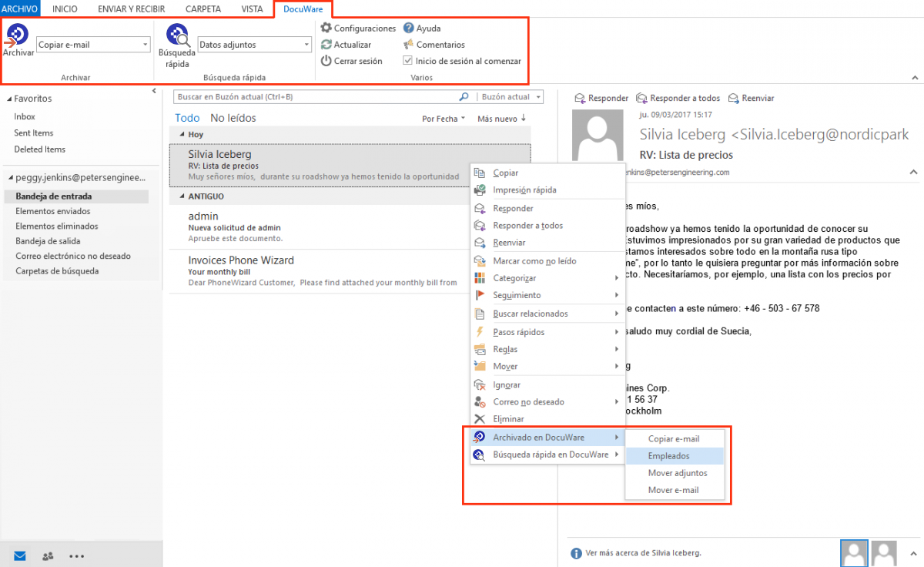Click the DocuWare Archivar icon
This screenshot has height=567, width=924.
tap(18, 35)
